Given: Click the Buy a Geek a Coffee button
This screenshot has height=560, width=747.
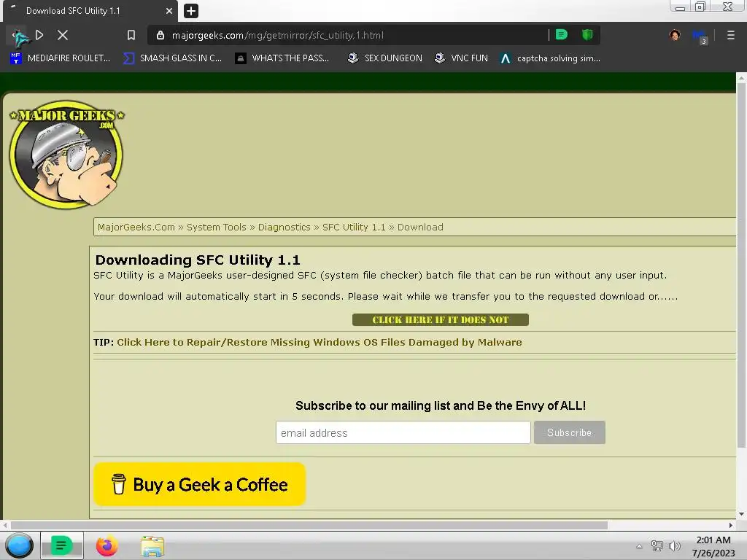Looking at the screenshot, I should [x=200, y=484].
